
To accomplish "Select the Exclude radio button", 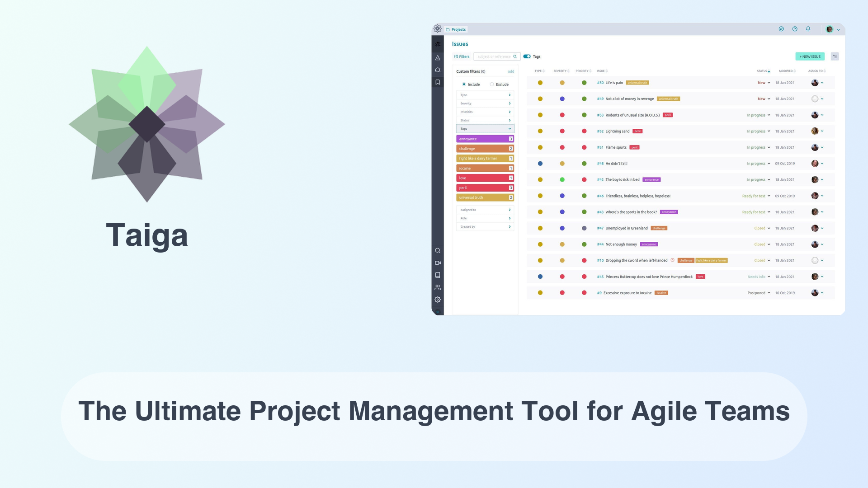I will point(491,84).
